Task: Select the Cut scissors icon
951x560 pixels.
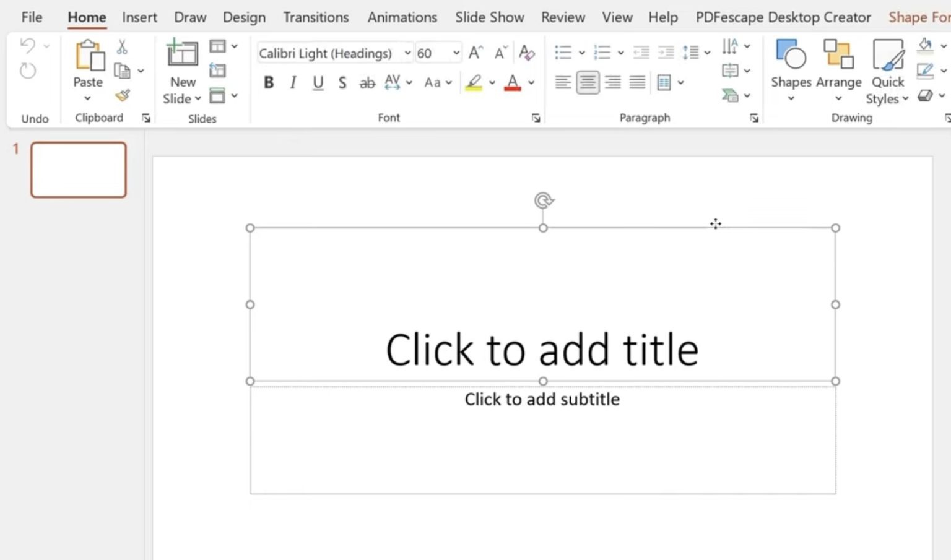Action: (121, 46)
